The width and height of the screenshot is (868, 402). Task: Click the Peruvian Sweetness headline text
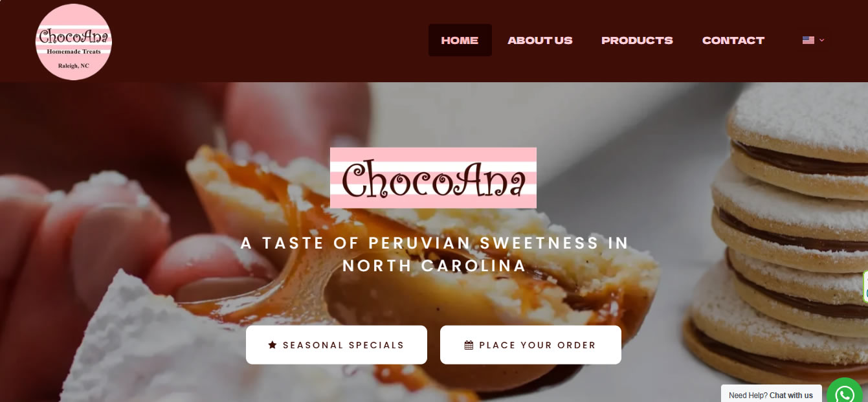(434, 254)
